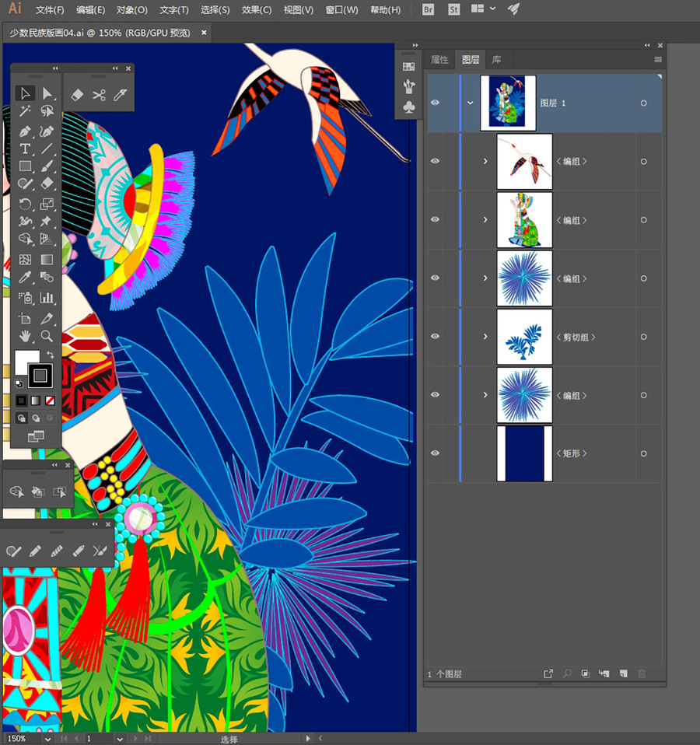This screenshot has width=700, height=745.
Task: Select the Perspective Grid tool
Action: click(47, 239)
